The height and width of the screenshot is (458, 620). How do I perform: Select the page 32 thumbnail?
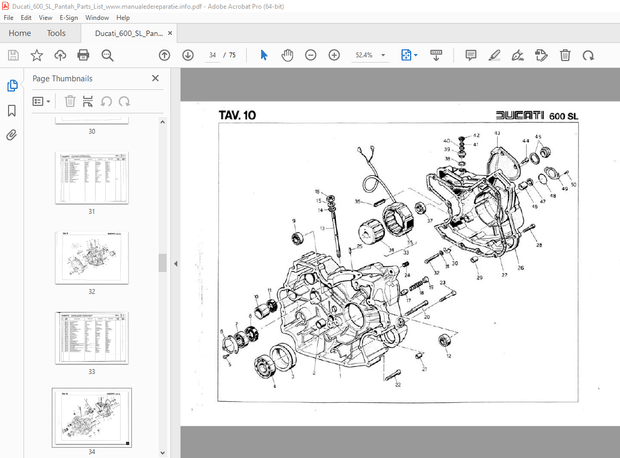click(91, 257)
